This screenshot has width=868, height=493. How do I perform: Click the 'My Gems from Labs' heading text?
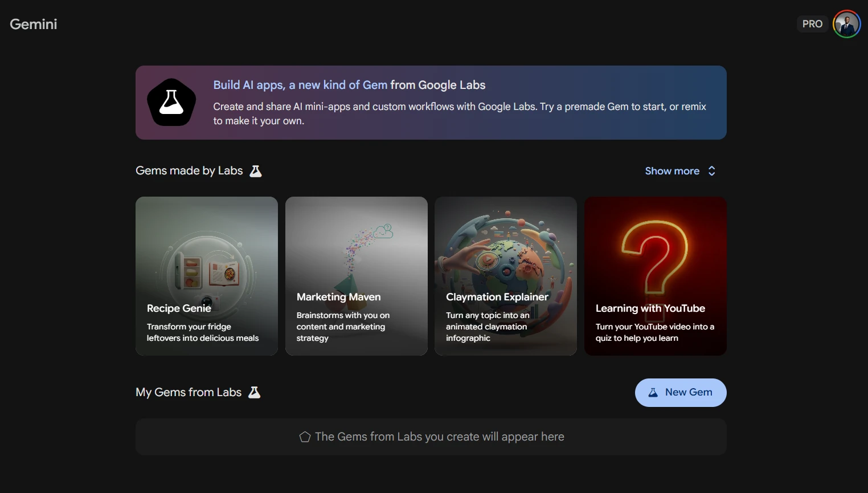tap(189, 392)
